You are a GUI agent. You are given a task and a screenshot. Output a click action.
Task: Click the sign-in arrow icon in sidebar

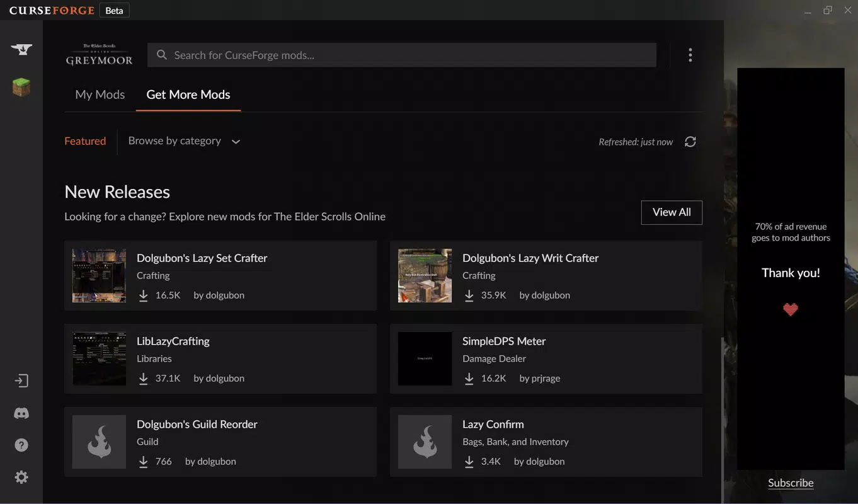[x=21, y=381]
